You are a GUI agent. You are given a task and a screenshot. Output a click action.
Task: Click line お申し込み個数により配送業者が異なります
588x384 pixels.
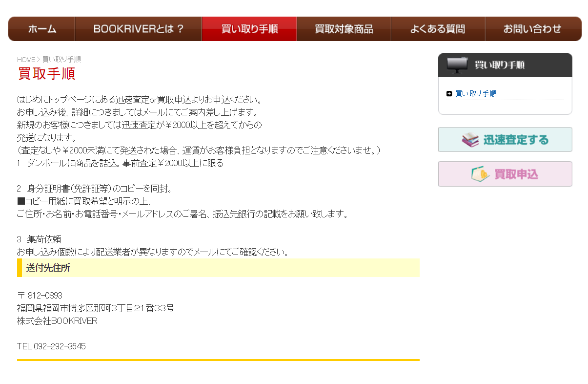pyautogui.click(x=153, y=252)
